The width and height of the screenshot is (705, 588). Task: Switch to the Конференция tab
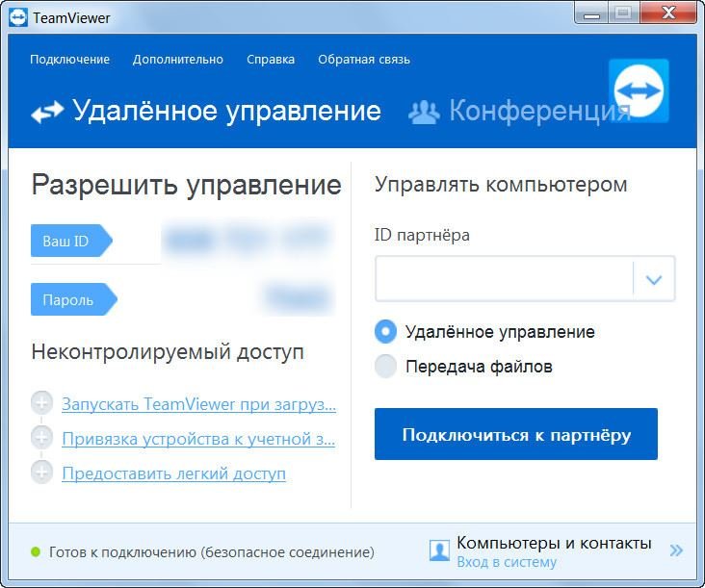[520, 112]
